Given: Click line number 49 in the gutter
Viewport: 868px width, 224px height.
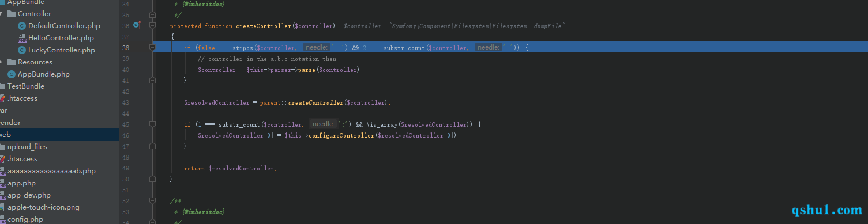Looking at the screenshot, I should pos(126,168).
